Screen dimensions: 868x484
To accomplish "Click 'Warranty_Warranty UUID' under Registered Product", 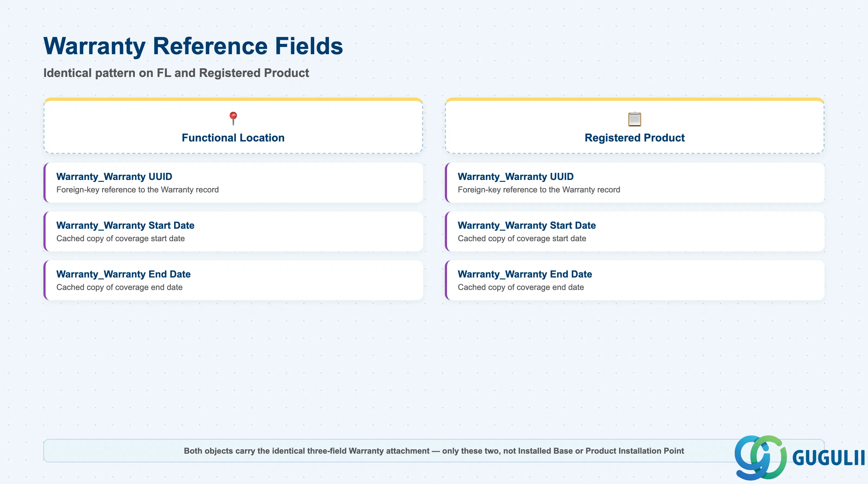I will [516, 176].
